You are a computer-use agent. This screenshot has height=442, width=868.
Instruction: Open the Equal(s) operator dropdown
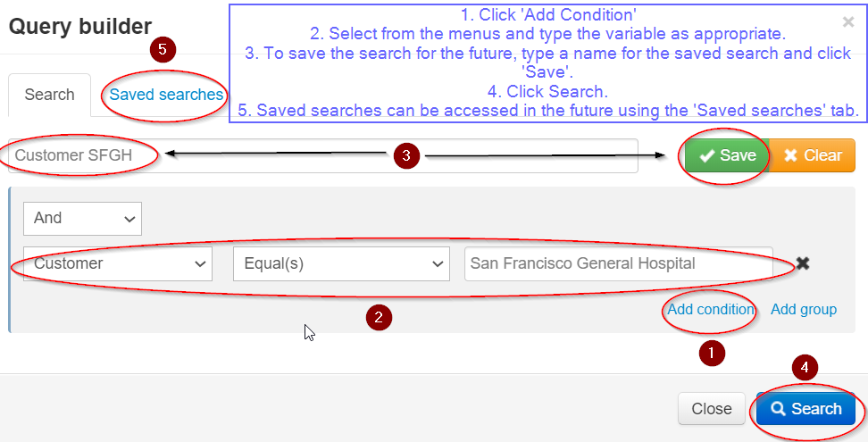point(339,263)
